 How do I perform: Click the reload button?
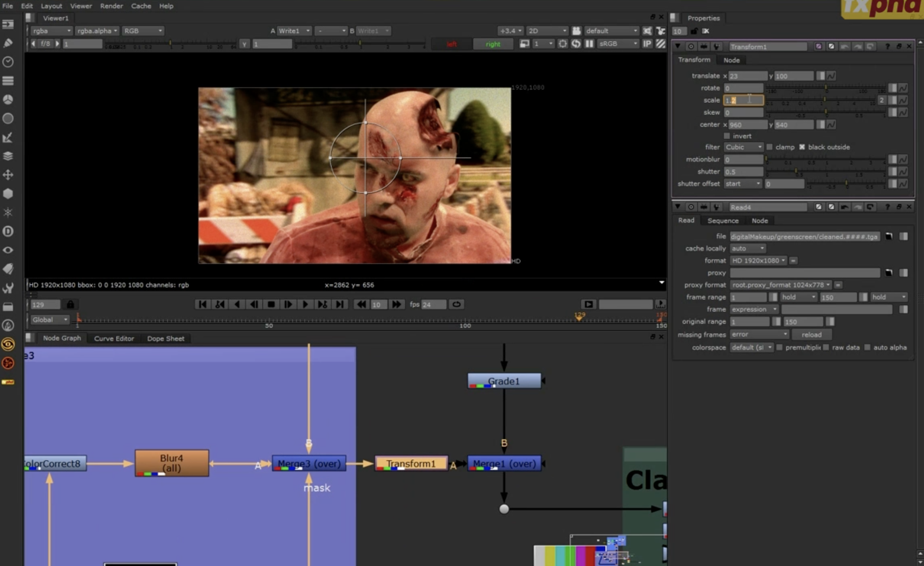pos(811,335)
